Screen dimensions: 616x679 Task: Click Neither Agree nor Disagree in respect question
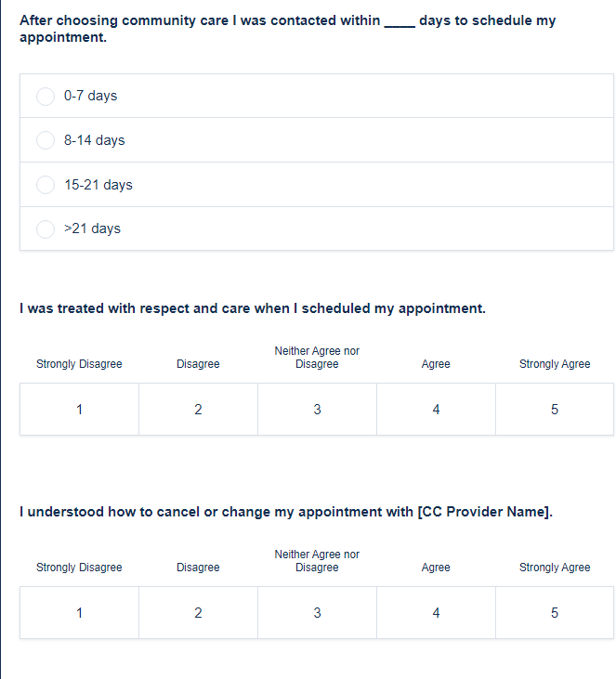click(317, 358)
